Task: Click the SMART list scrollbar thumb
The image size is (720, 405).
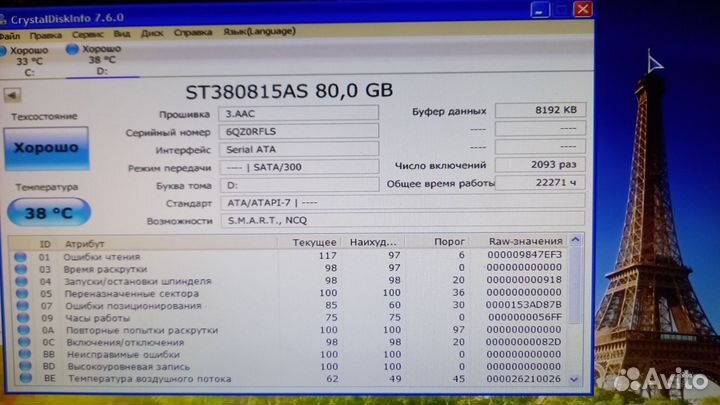Action: pos(575,285)
